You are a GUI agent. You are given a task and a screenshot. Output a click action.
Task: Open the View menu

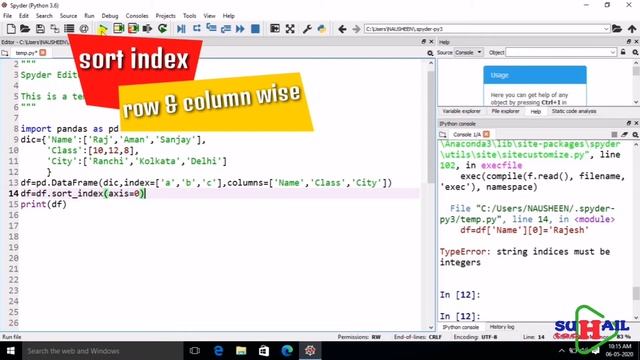(x=209, y=16)
